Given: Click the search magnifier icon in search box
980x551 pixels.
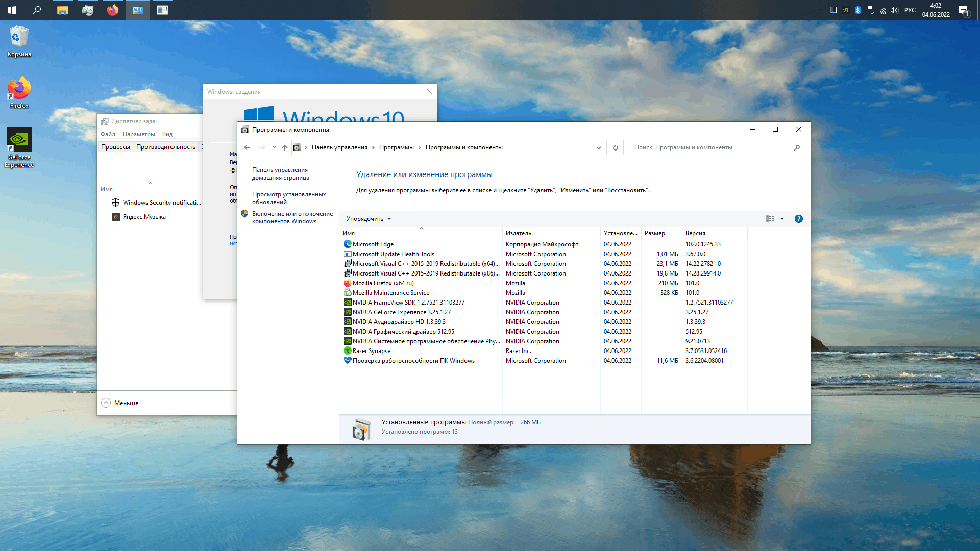Looking at the screenshot, I should click(797, 147).
